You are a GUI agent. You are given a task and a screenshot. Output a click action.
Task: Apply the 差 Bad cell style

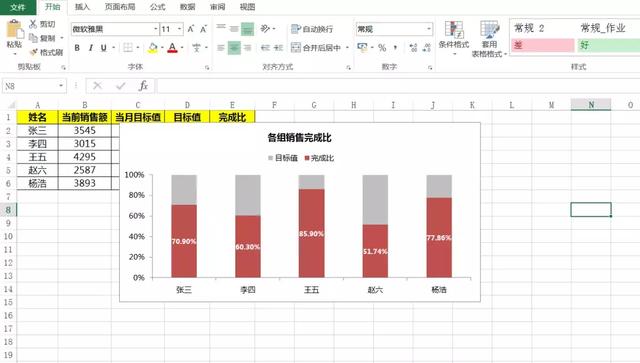[x=542, y=45]
